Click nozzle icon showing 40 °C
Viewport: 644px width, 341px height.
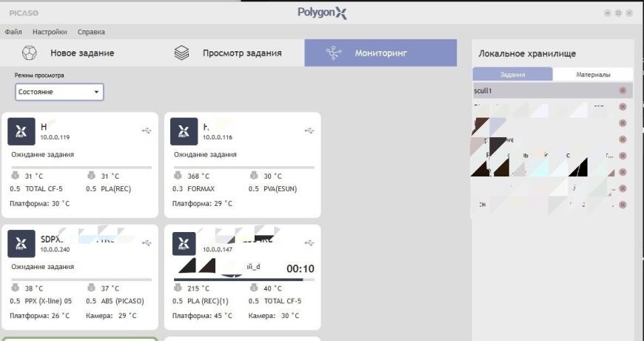(254, 288)
